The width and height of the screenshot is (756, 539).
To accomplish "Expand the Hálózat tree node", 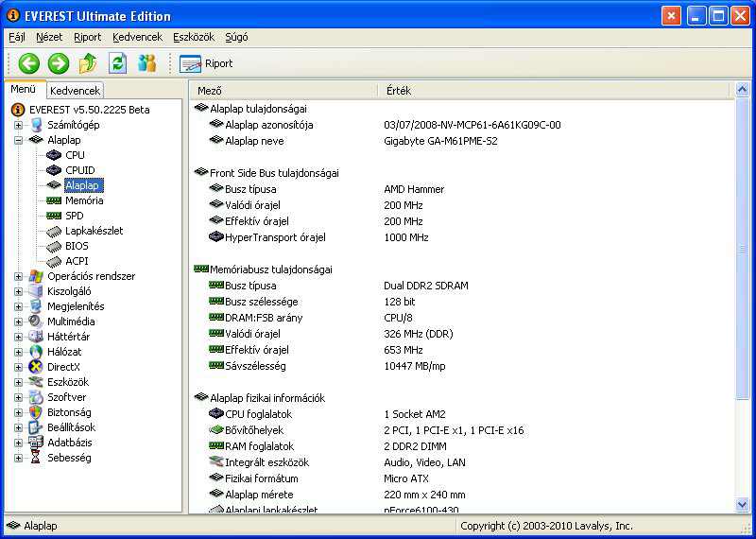I will tap(18, 352).
